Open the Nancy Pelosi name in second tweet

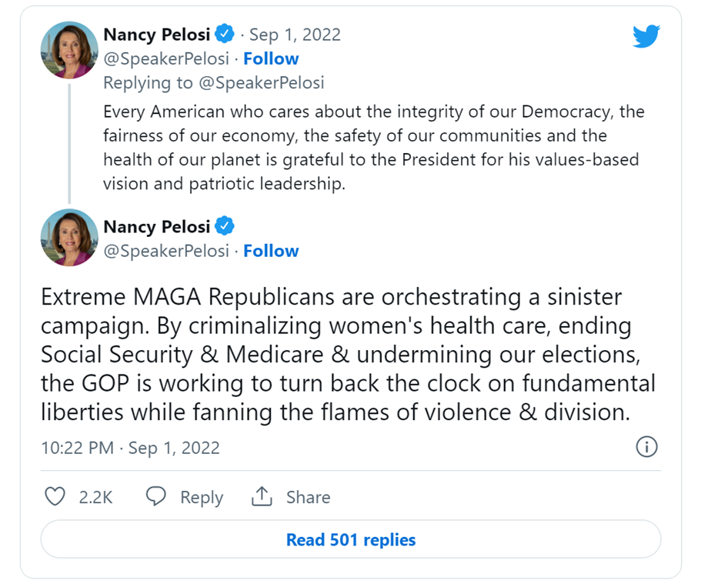coord(157,227)
